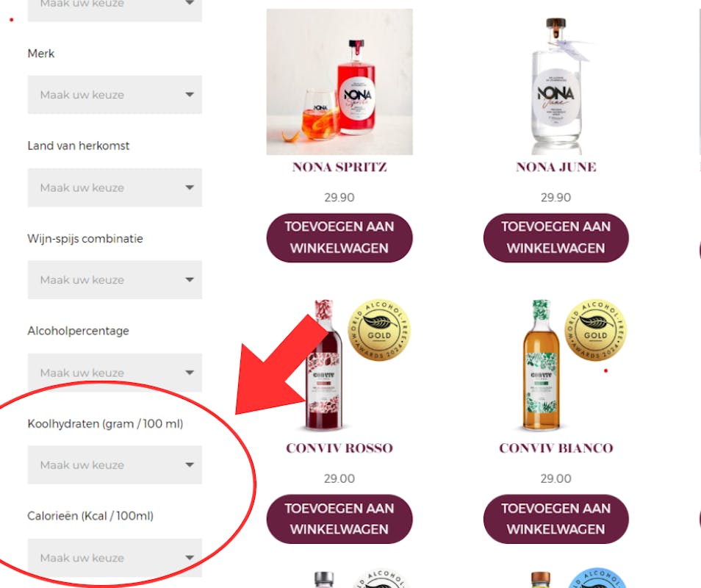Click the NONA SPRITZ product title

tap(339, 168)
